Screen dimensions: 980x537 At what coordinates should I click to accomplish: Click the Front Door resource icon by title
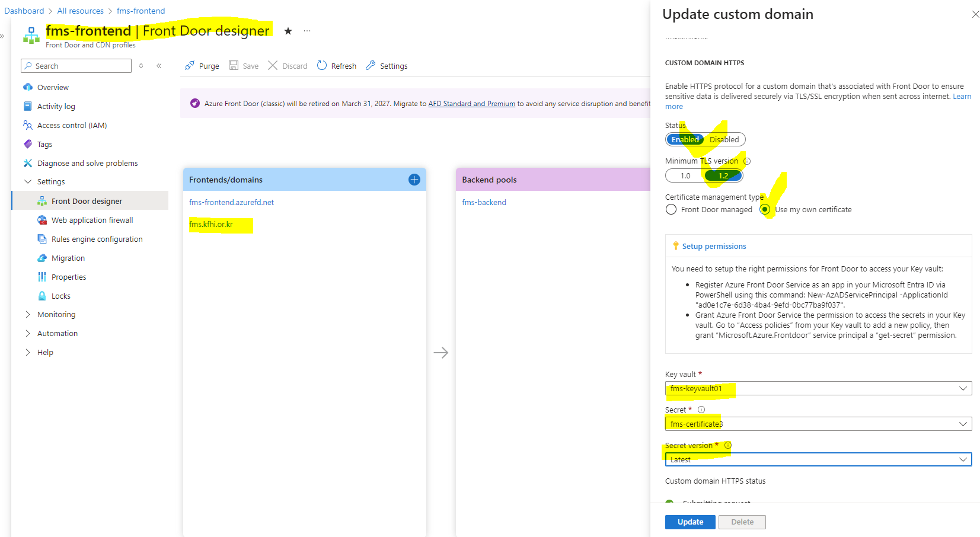31,36
